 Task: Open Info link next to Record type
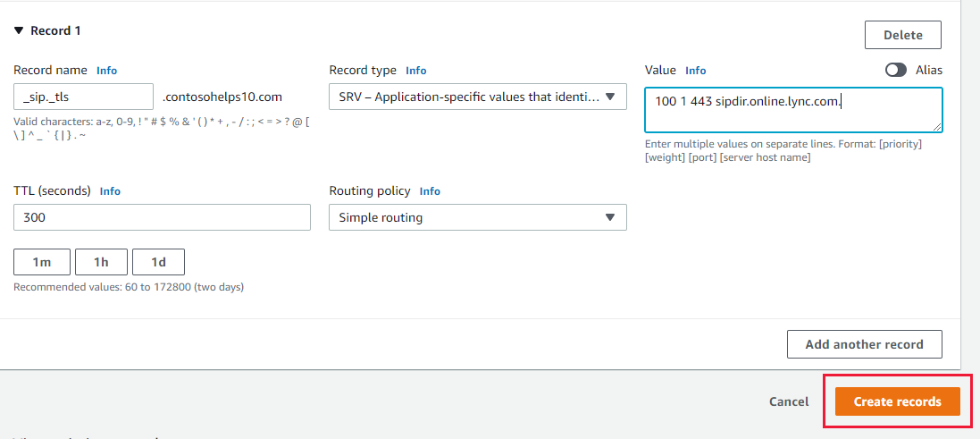tap(415, 71)
